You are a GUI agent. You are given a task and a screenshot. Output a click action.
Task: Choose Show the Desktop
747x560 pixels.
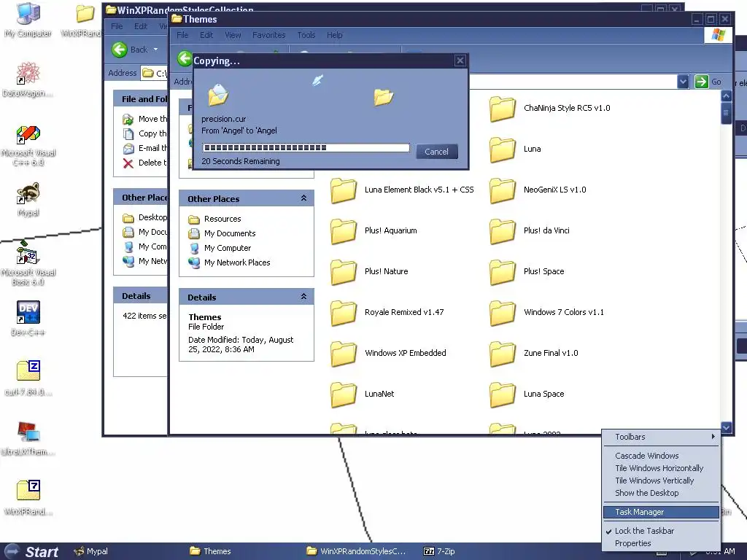pos(661,493)
